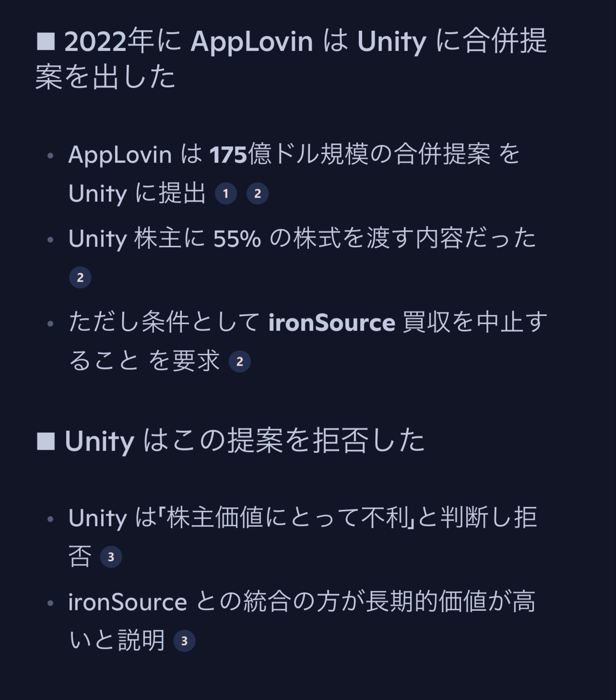Open citation 2 after "Unity に提出"
This screenshot has width=616, height=700.
[x=257, y=194]
